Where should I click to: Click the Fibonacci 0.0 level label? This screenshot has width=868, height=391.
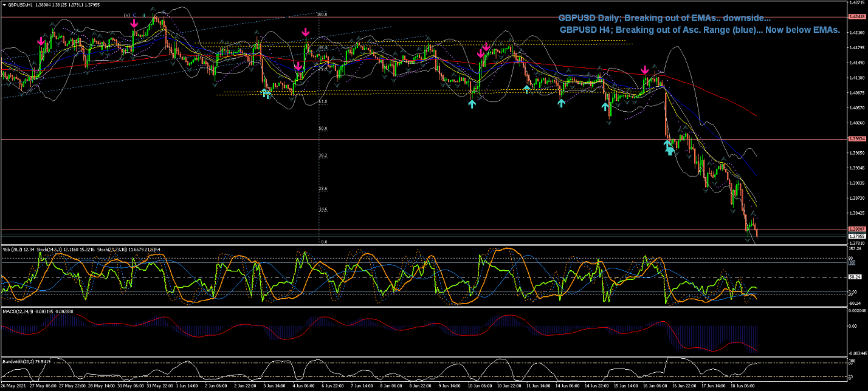323,242
